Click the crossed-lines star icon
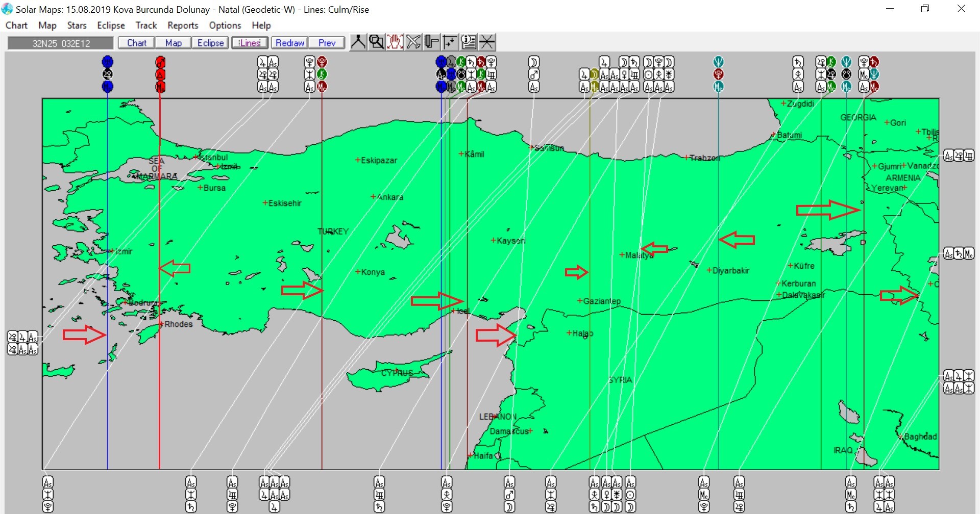Viewport: 980px width, 514px height. [487, 42]
